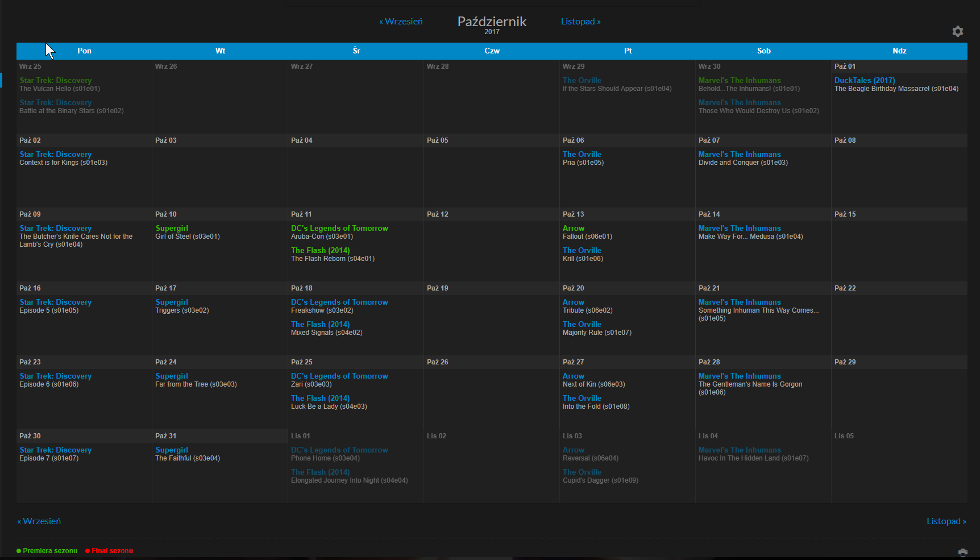Open the settings gear icon
The width and height of the screenshot is (980, 560).
[x=958, y=31]
